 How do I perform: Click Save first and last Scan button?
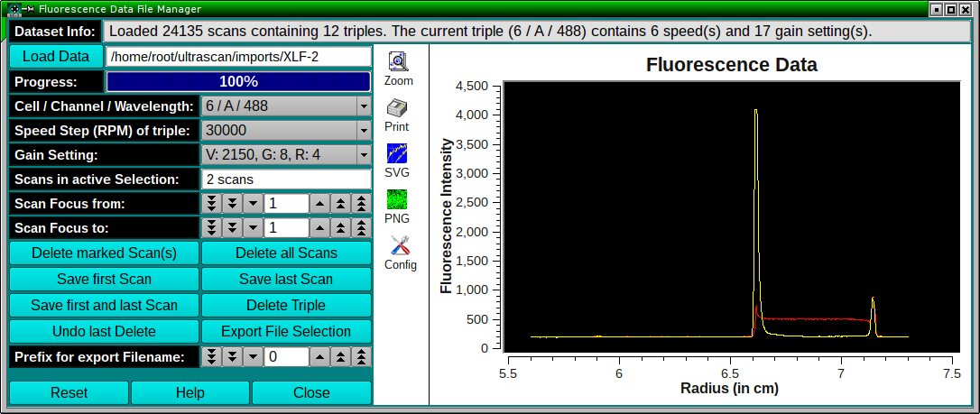click(105, 306)
